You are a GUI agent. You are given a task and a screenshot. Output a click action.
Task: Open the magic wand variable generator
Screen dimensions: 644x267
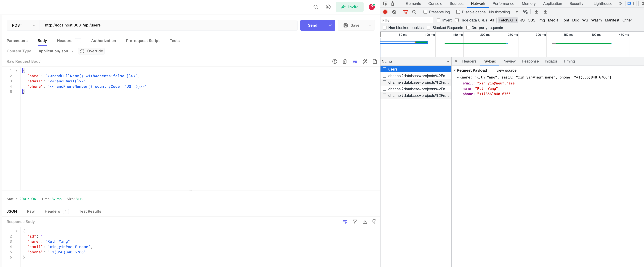tap(365, 61)
